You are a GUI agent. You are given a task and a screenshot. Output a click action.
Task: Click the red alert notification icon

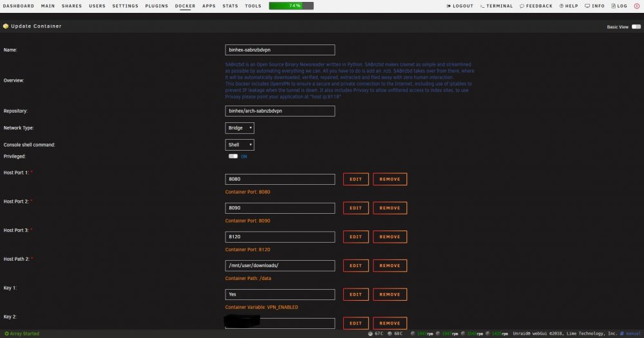tap(637, 6)
